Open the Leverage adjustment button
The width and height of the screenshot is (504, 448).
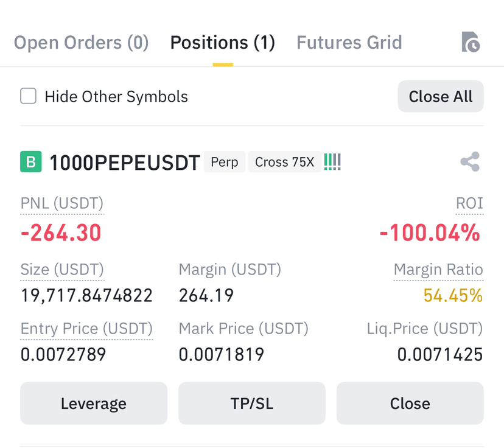tap(94, 404)
